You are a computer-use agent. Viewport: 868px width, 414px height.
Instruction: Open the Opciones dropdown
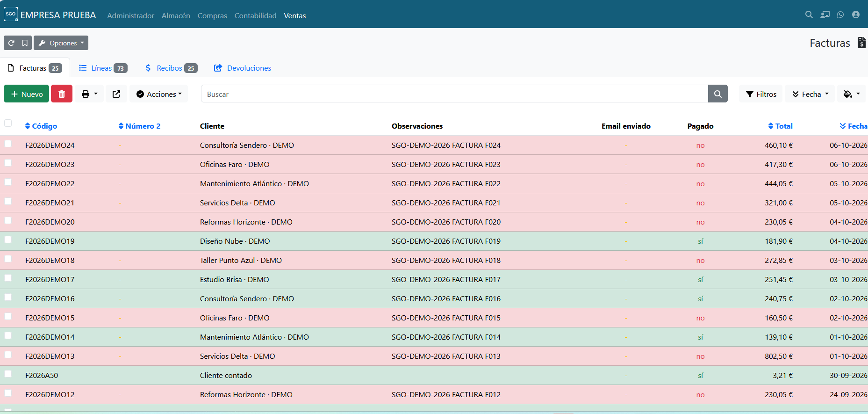(61, 43)
